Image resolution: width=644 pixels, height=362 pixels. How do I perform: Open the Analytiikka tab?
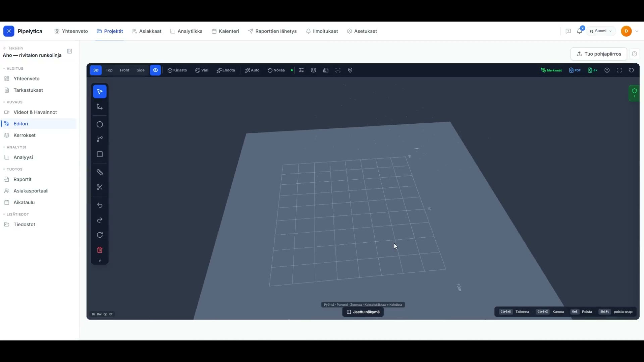186,31
